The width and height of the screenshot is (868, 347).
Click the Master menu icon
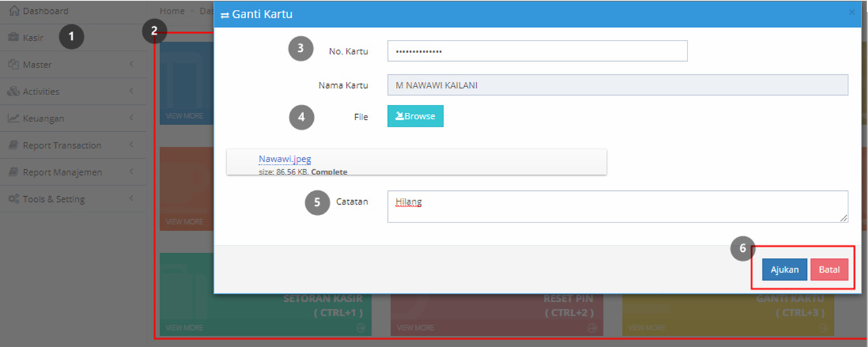(13, 64)
